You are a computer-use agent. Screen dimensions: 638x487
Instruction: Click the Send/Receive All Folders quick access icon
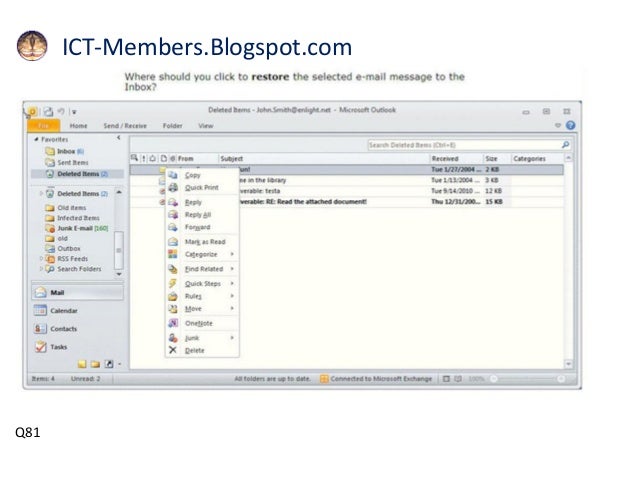coord(48,111)
